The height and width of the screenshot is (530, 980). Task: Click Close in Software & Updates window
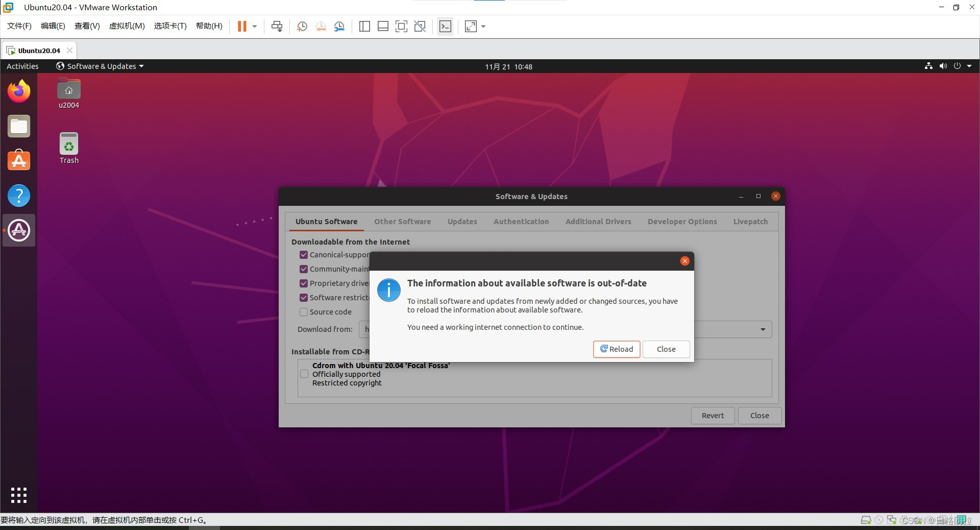759,416
